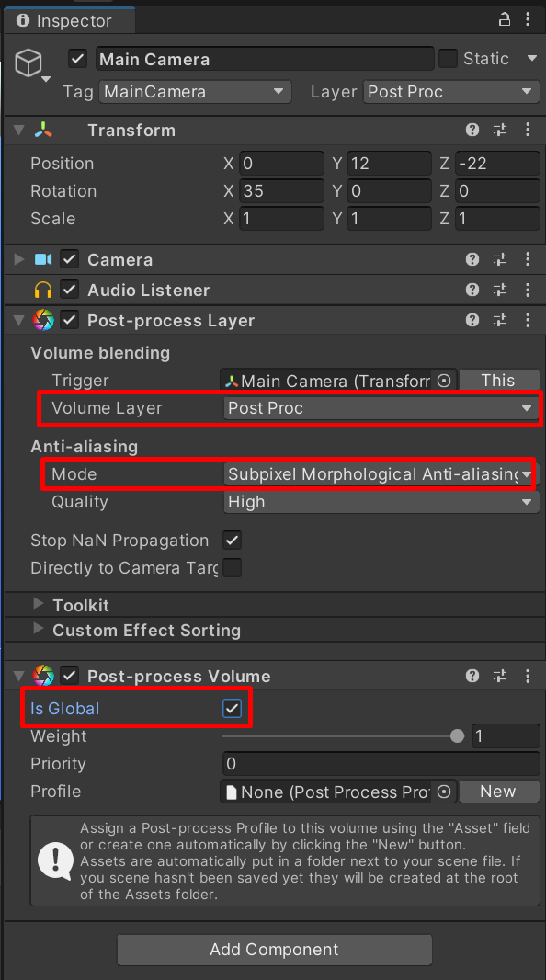
Task: Disable the Stop NaN Propagation checkbox
Action: pos(232,540)
